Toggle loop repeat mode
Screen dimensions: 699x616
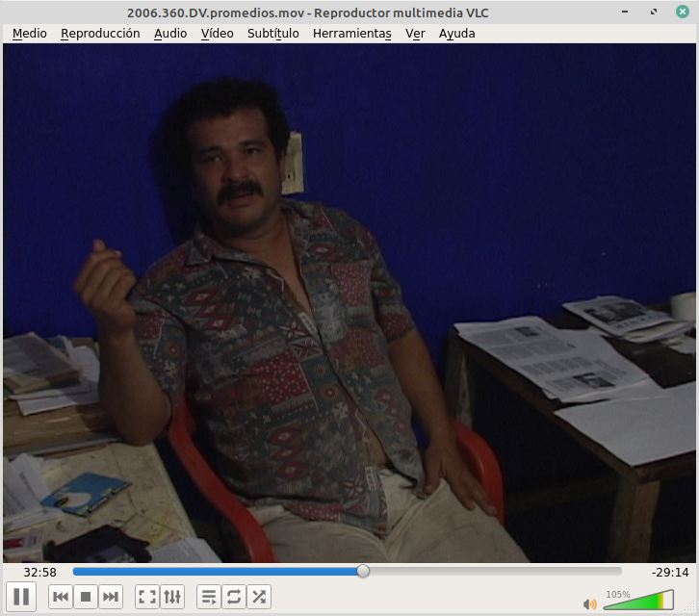(x=234, y=597)
